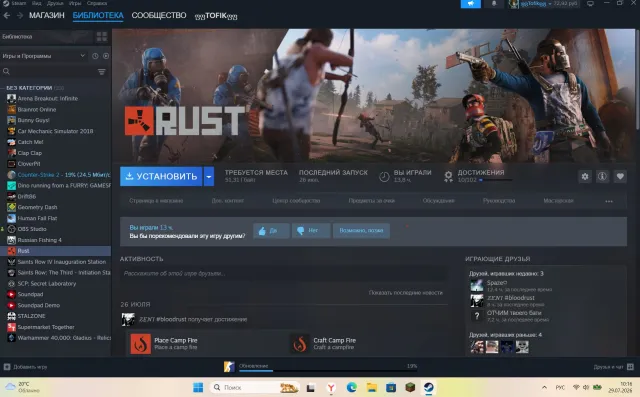Switch to Big Picture mode icon
640x397 pixels.
(x=590, y=4)
